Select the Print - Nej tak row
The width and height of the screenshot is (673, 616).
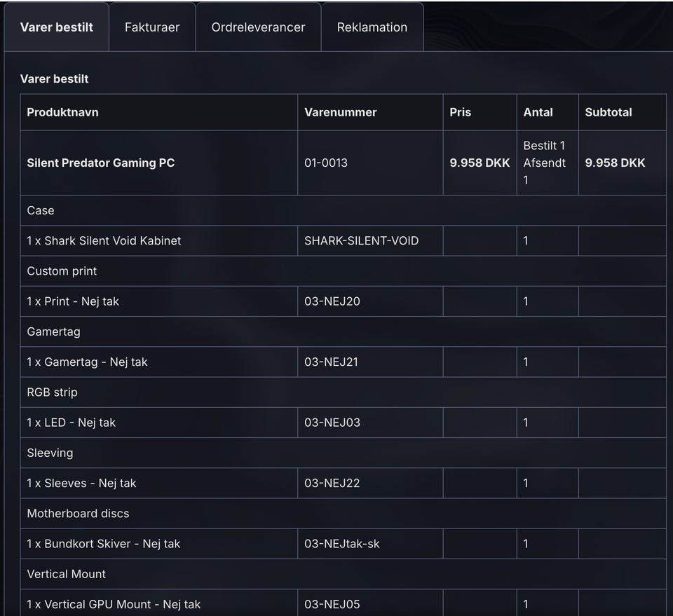[73, 301]
